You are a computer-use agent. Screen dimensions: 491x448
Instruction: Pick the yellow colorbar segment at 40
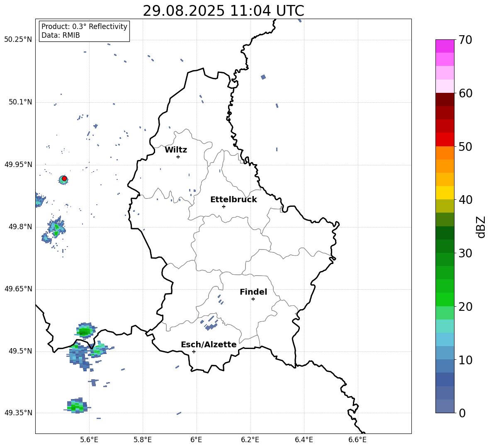[445, 193]
